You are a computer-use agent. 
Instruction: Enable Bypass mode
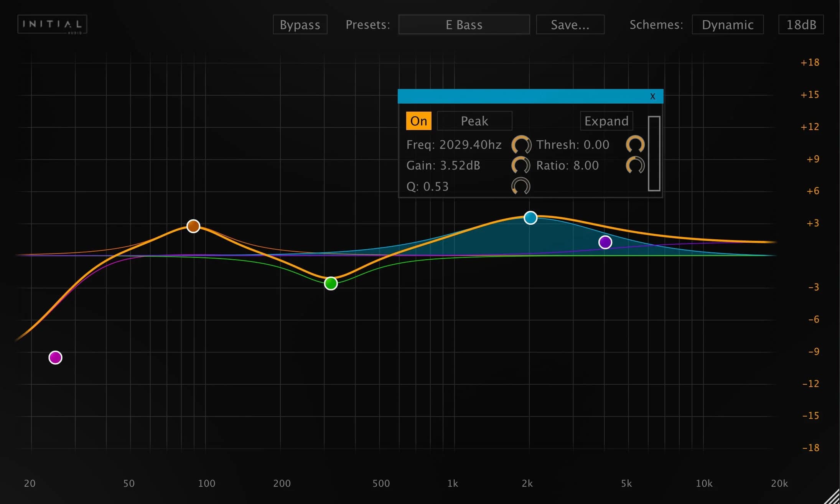pyautogui.click(x=300, y=25)
